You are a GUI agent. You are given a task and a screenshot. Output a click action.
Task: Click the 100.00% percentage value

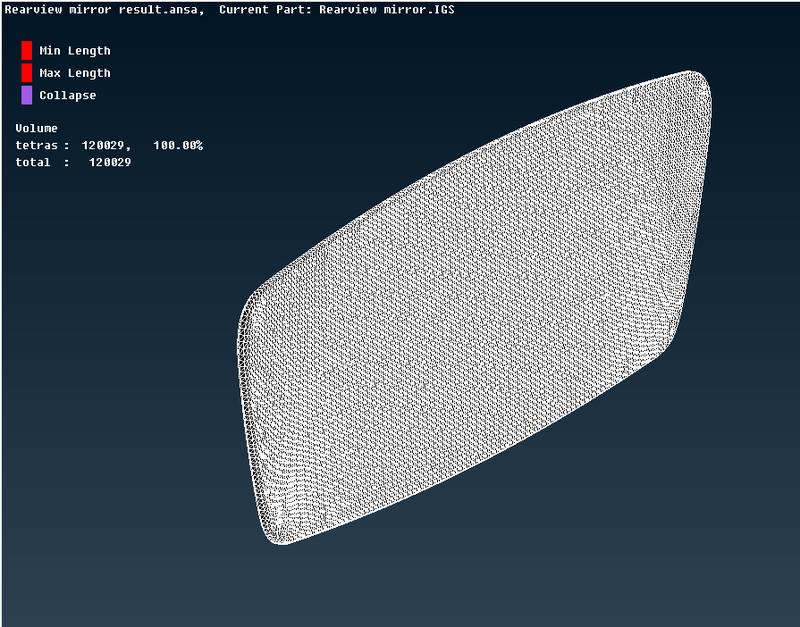180,144
